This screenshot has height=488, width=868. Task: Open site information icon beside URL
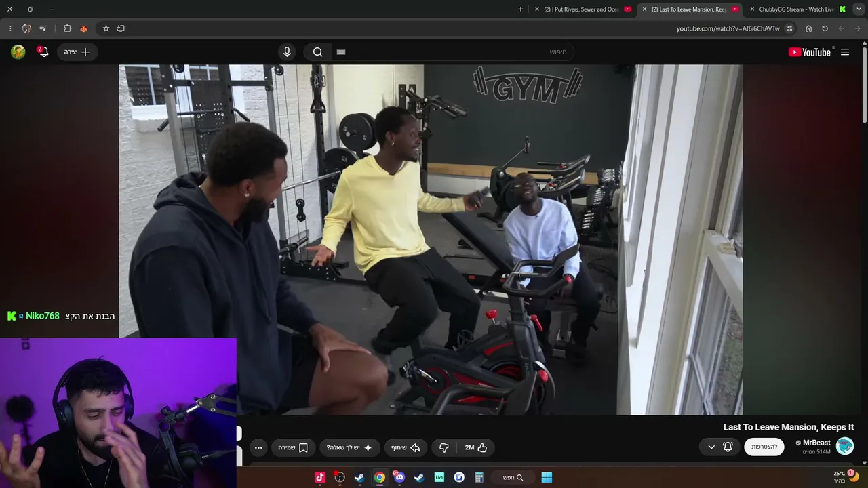click(789, 28)
